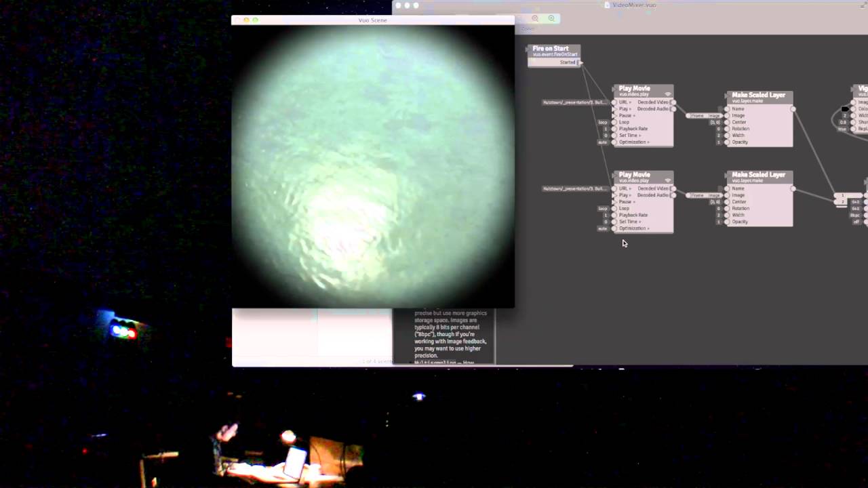Click the Opacity input port of lower Make Scaled Layer
This screenshot has height=488, width=868.
click(x=727, y=222)
